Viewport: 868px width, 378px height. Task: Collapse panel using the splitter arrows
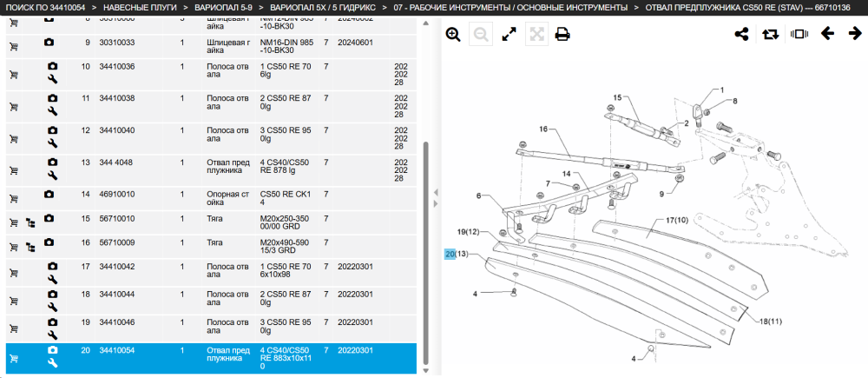436,198
